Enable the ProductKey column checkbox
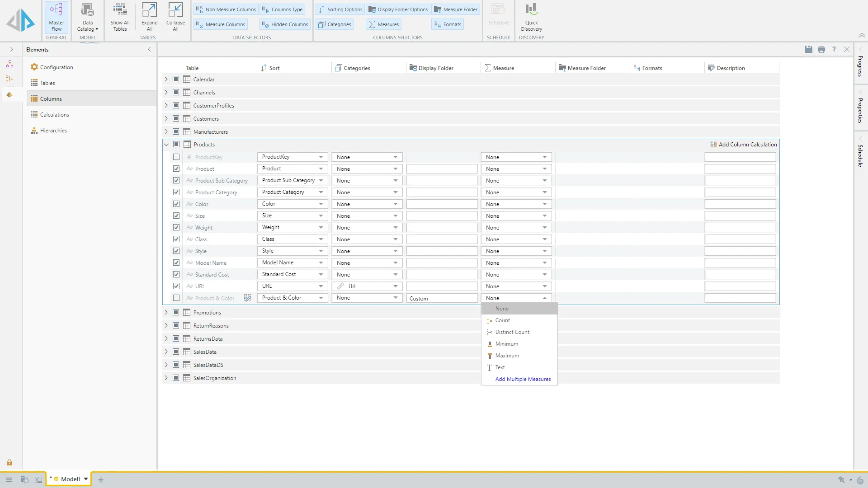Screen dimensions: 868x488 176,157
